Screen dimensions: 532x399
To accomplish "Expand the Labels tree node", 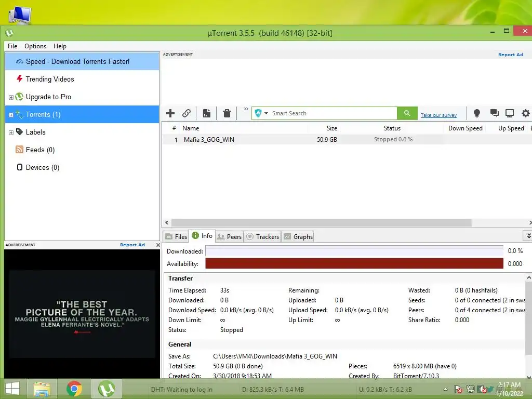I will [x=11, y=132].
